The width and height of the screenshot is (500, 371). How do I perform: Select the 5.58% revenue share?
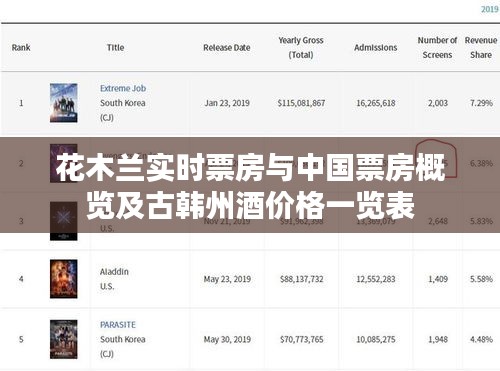point(481,279)
